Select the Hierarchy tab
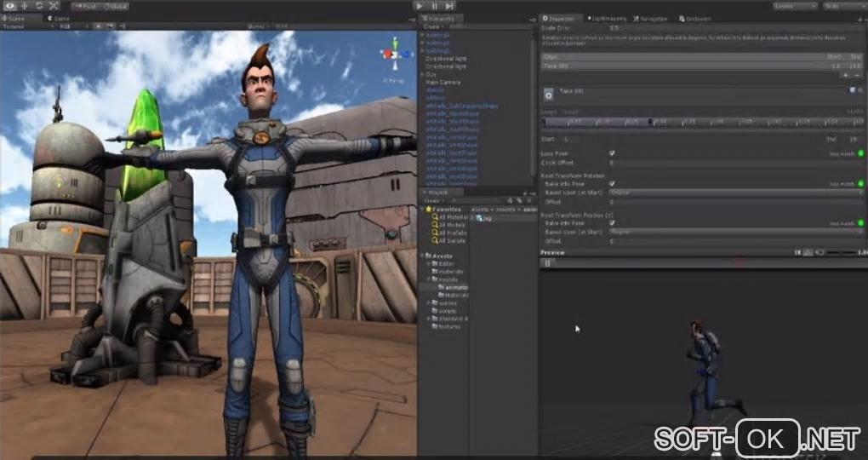The image size is (868, 460). tap(441, 18)
